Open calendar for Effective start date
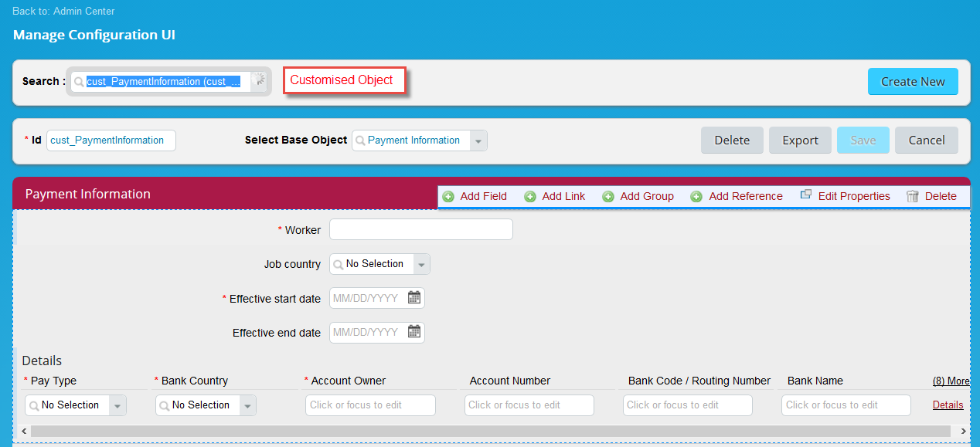Image resolution: width=980 pixels, height=447 pixels. [414, 297]
